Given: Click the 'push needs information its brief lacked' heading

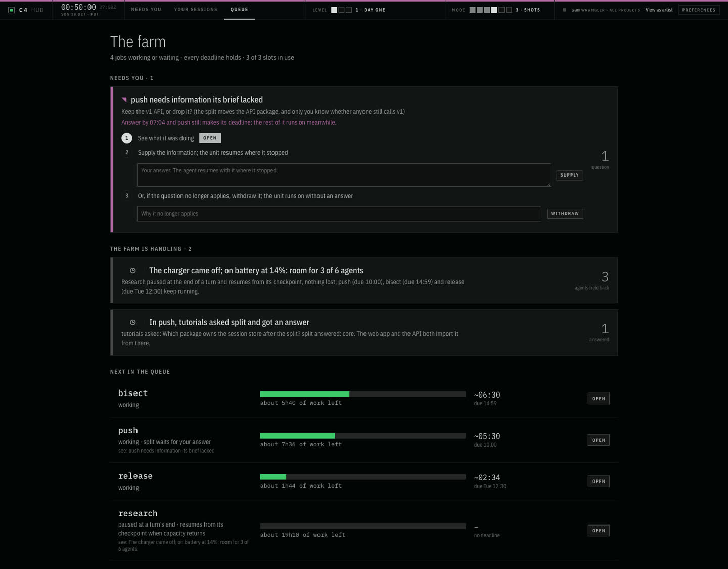Looking at the screenshot, I should click(197, 100).
